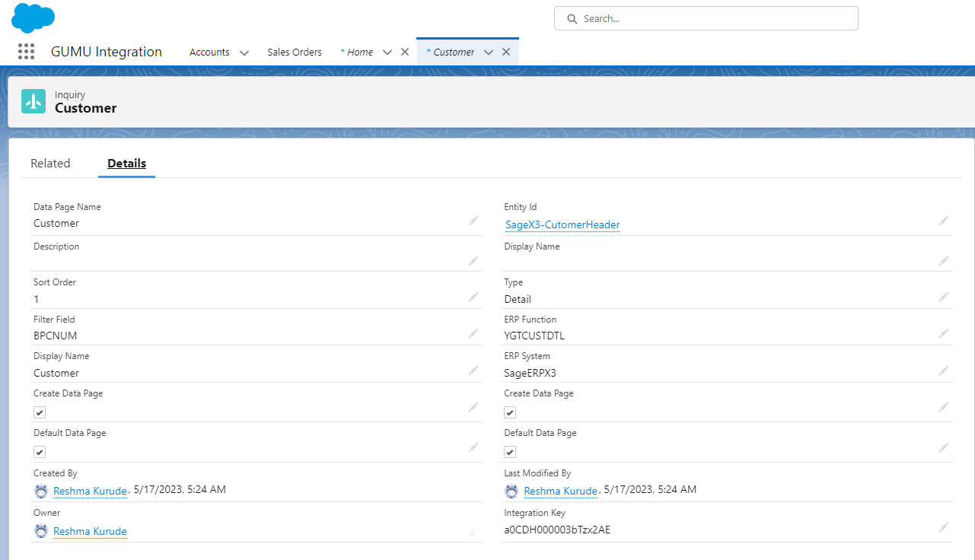
Task: Switch to the Related tab
Action: (50, 163)
